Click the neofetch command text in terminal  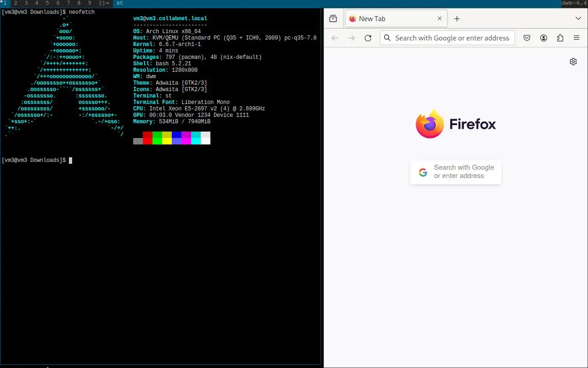[x=82, y=12]
